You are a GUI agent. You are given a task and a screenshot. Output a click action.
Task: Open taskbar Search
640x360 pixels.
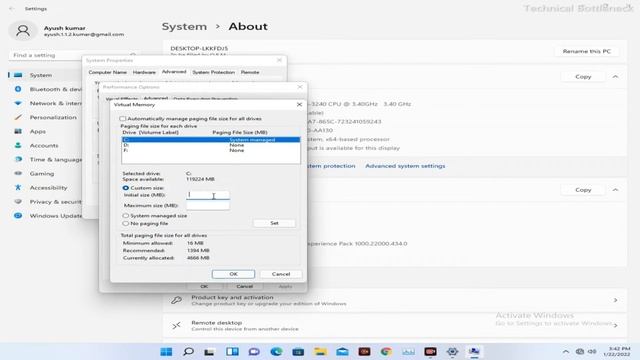(x=188, y=351)
